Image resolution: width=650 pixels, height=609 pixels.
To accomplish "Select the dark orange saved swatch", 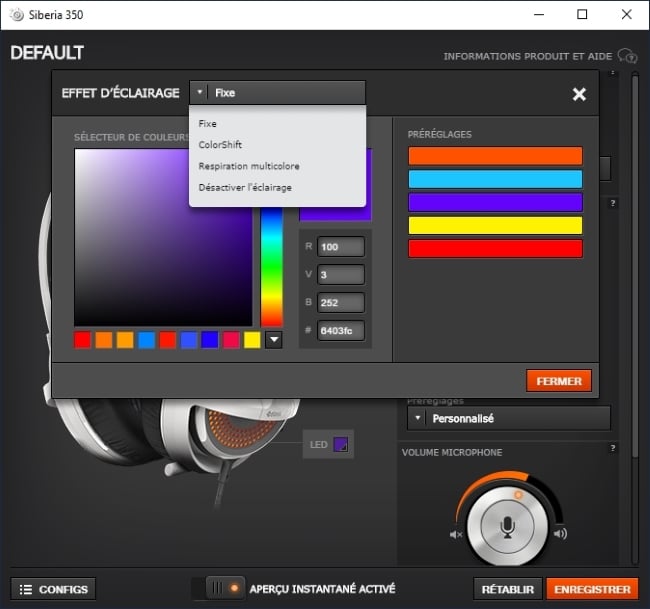I will tap(104, 340).
